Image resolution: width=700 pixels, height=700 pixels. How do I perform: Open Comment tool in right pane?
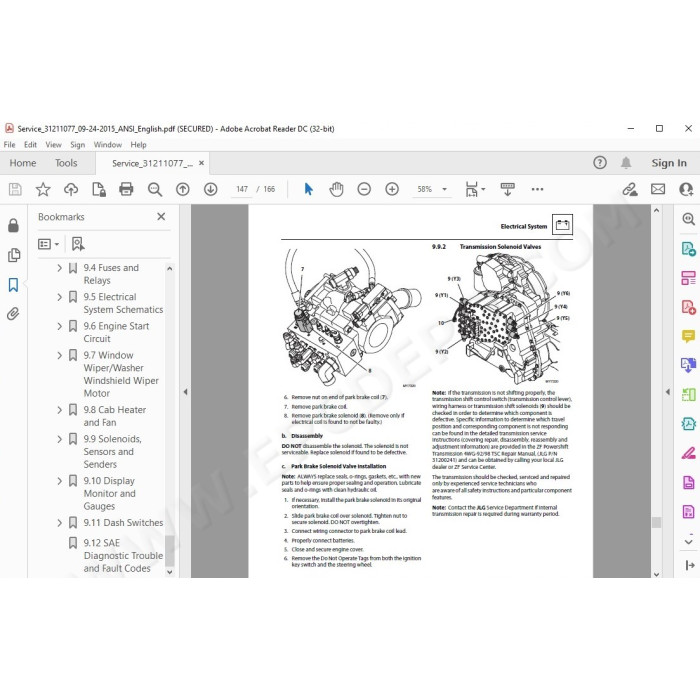click(688, 336)
